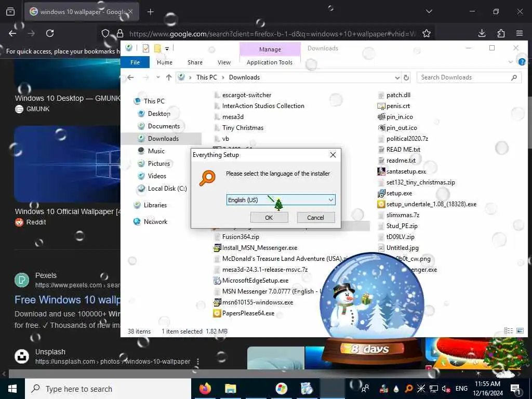The height and width of the screenshot is (399, 532).
Task: Open recent locations dropdown in Explorer
Action: click(158, 77)
